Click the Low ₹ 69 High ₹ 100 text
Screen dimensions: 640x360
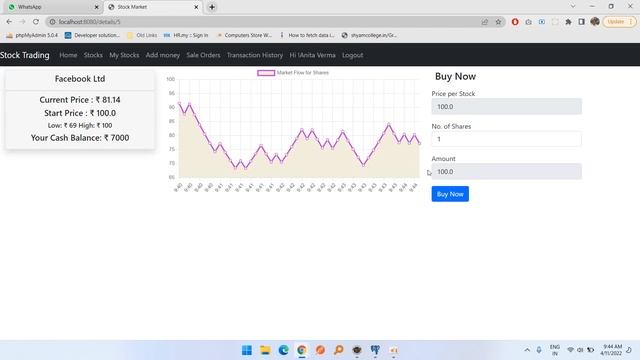click(x=80, y=125)
